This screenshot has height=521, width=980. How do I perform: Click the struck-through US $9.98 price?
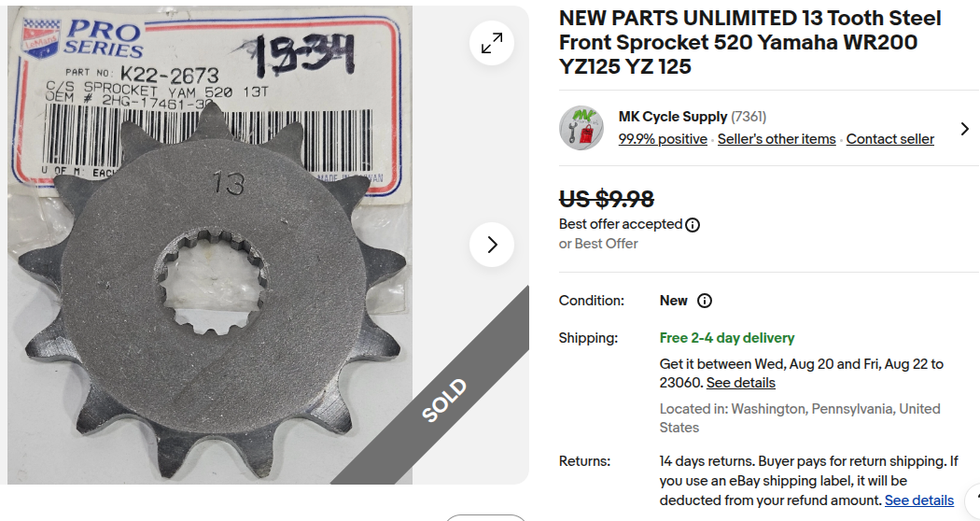click(607, 199)
